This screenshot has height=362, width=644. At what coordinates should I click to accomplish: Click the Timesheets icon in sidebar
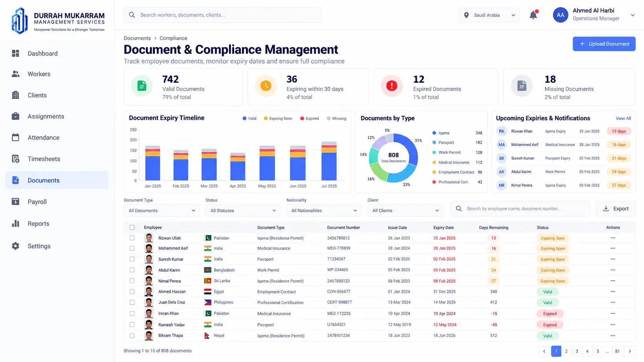tap(15, 159)
